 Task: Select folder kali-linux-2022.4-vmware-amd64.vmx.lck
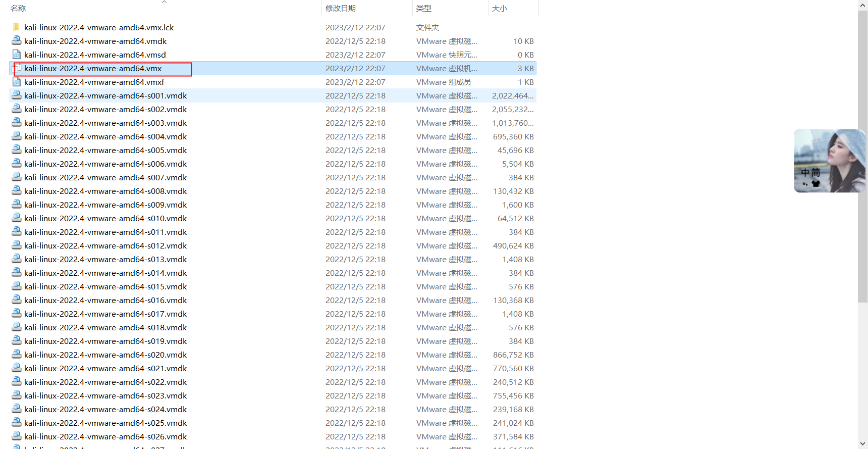click(x=99, y=27)
